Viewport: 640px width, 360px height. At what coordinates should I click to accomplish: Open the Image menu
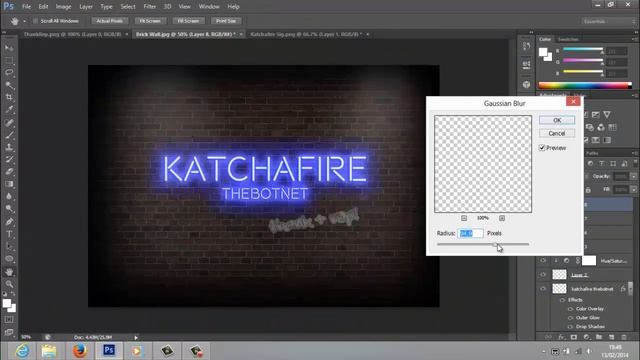coord(63,7)
